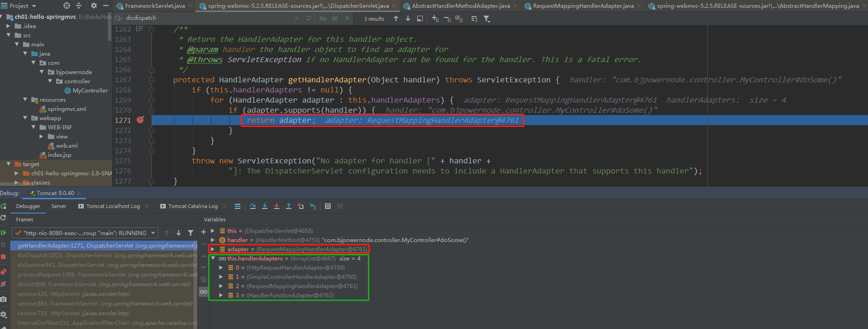
Task: Click Add Selection for Next Occurrence icon
Action: 435,18
